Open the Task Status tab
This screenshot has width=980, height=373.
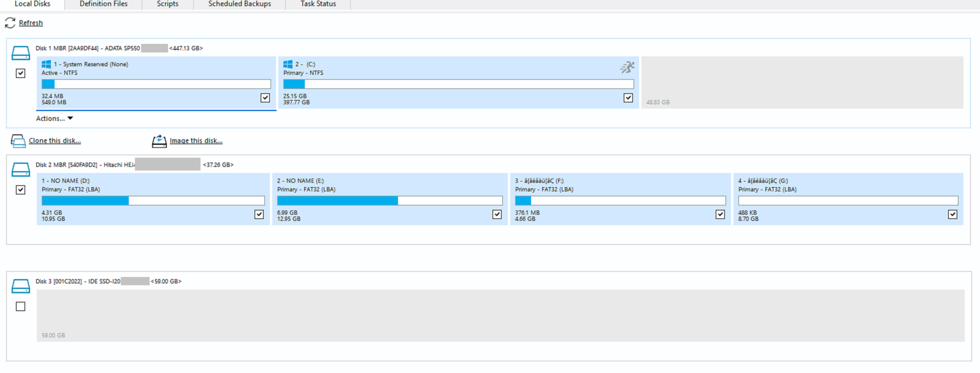click(318, 4)
